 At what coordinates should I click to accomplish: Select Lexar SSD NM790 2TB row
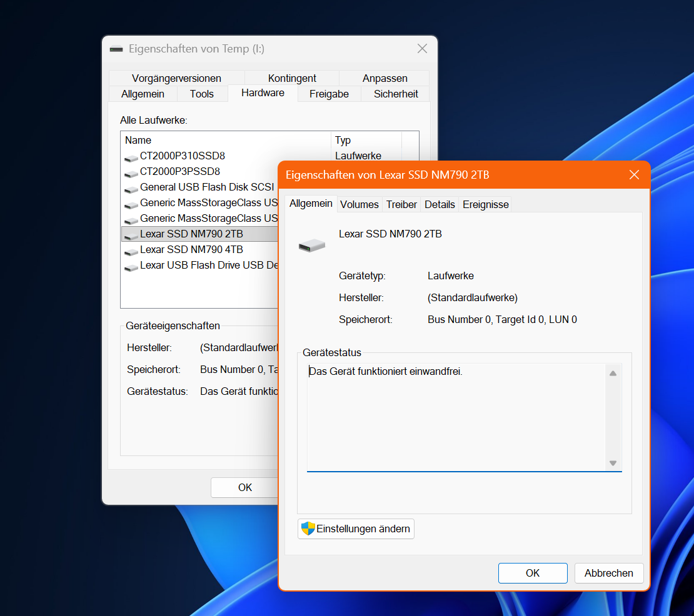point(199,234)
